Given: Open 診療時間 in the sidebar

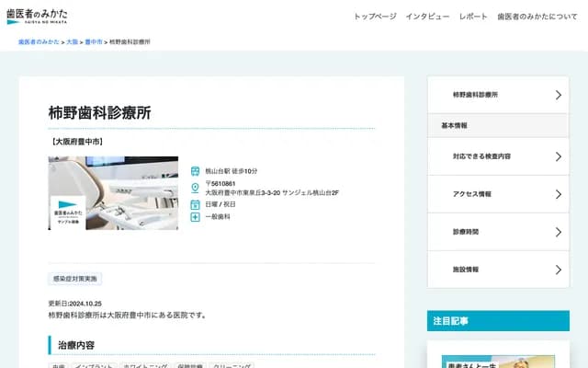Looking at the screenshot, I should pyautogui.click(x=498, y=232).
